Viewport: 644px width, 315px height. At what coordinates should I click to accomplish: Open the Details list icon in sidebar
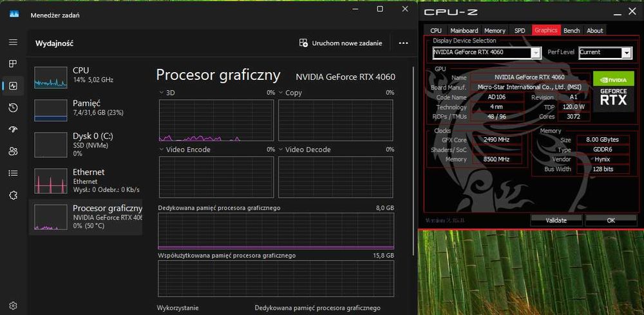tap(13, 173)
